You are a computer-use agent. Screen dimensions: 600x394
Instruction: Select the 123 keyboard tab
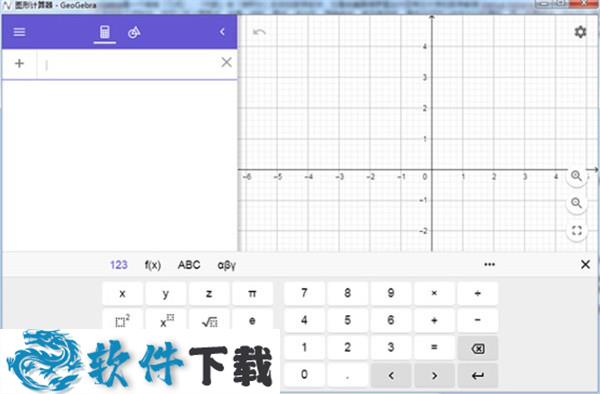click(x=119, y=265)
